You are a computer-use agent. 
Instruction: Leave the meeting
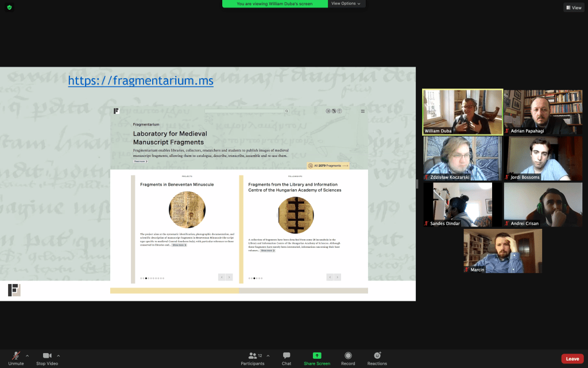click(572, 359)
